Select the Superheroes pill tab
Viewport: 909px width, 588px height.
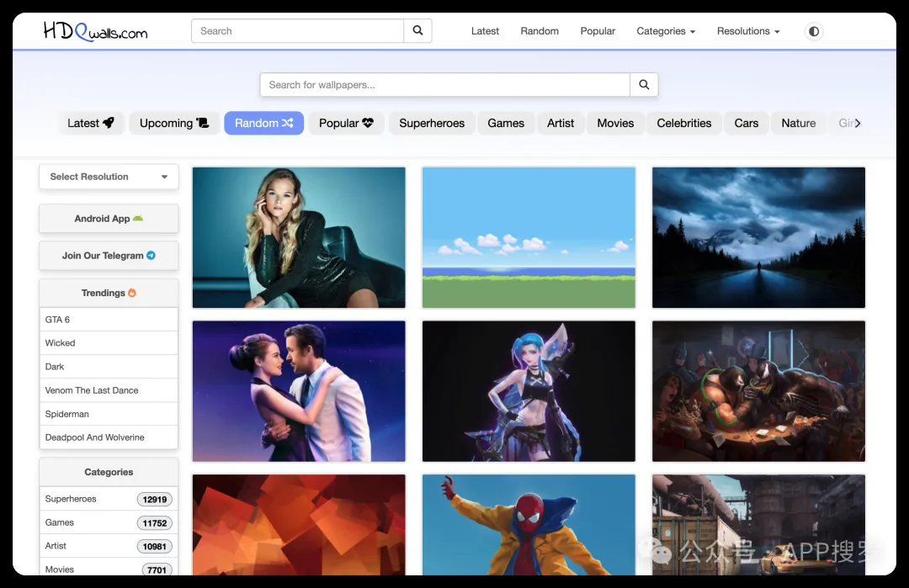pos(432,123)
